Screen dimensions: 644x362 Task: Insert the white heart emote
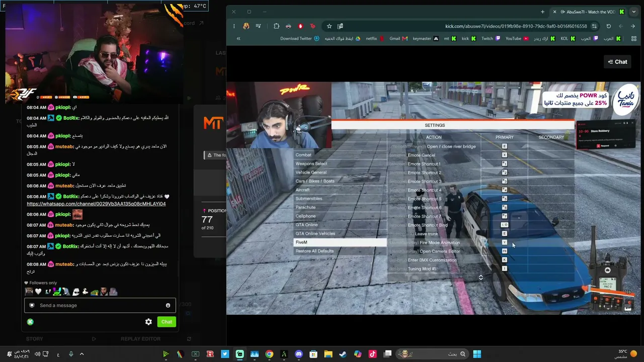tap(38, 292)
